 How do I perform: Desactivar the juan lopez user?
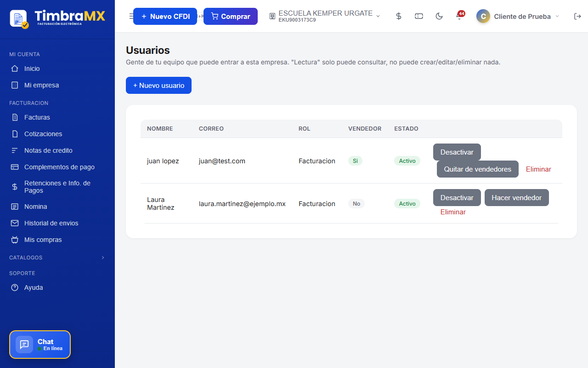(x=457, y=152)
